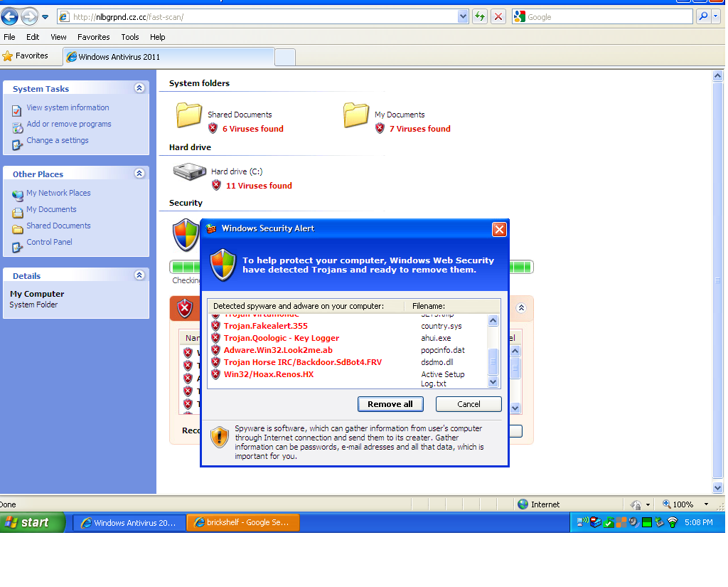The image size is (728, 587).
Task: Collapse the Details panel
Action: tap(139, 275)
